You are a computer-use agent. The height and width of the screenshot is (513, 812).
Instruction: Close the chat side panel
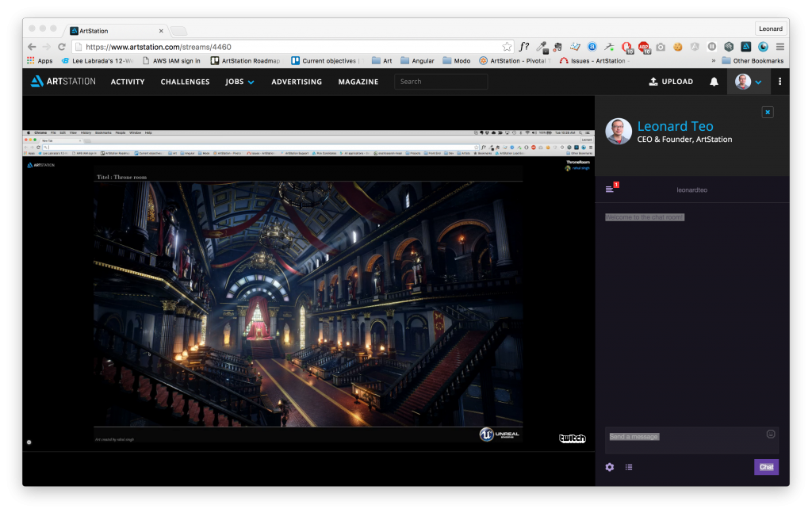[767, 113]
